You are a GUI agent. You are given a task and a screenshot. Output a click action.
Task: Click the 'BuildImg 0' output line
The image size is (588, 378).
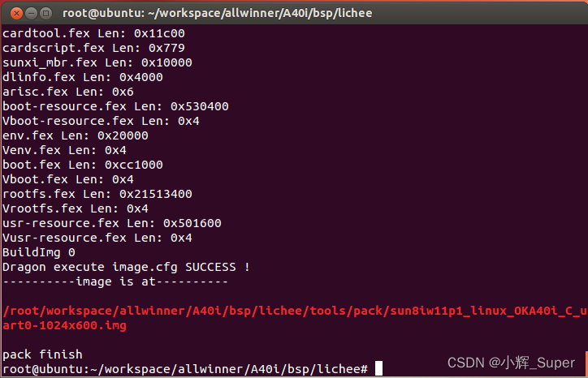(x=39, y=252)
